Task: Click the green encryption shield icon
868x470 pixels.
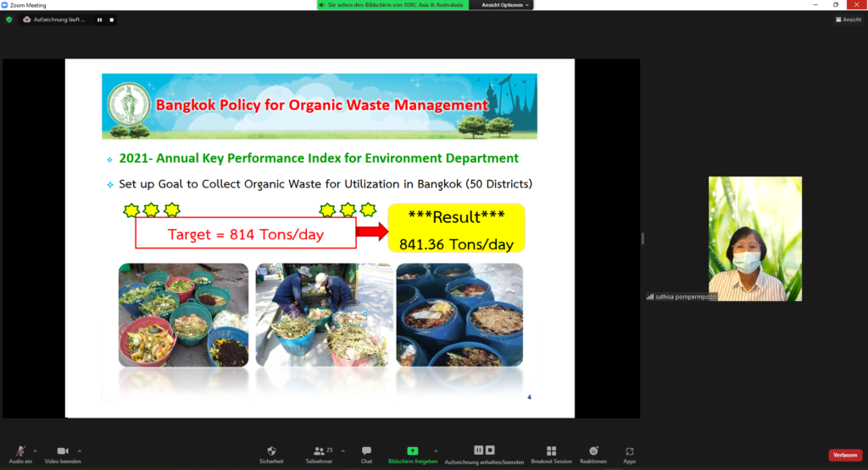Action: tap(8, 19)
